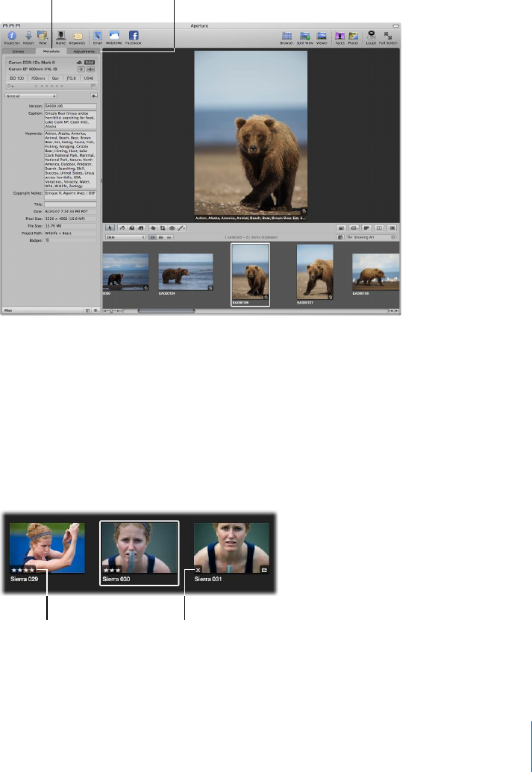Select the Crop tool

click(162, 228)
